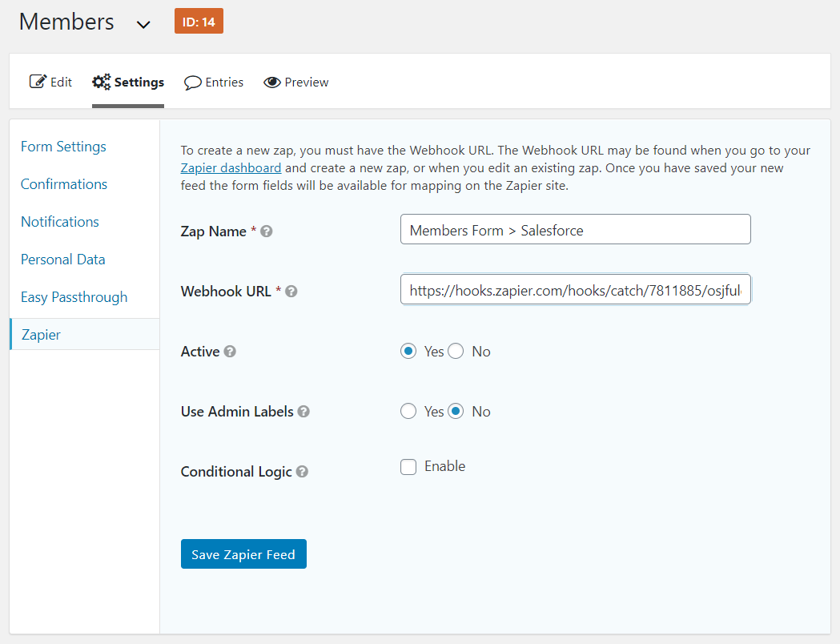This screenshot has height=644, width=840.
Task: Enable Conditional Logic
Action: [408, 466]
